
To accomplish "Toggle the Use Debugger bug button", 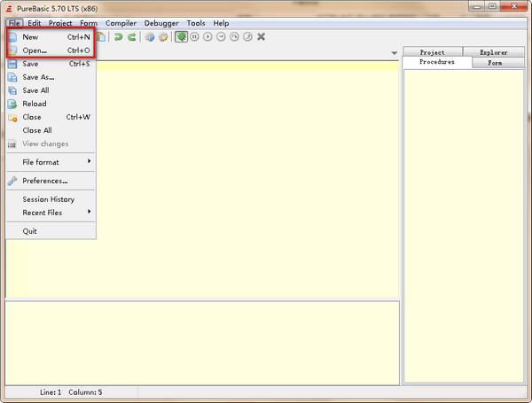I will (x=181, y=37).
